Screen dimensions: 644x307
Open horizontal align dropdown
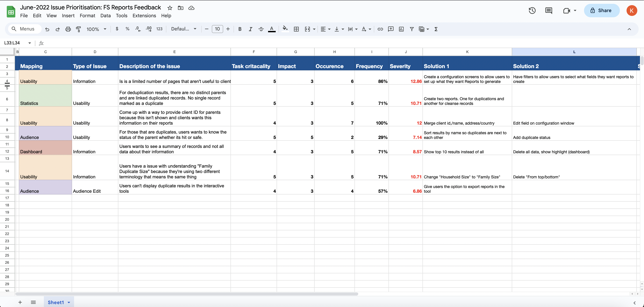(x=326, y=29)
